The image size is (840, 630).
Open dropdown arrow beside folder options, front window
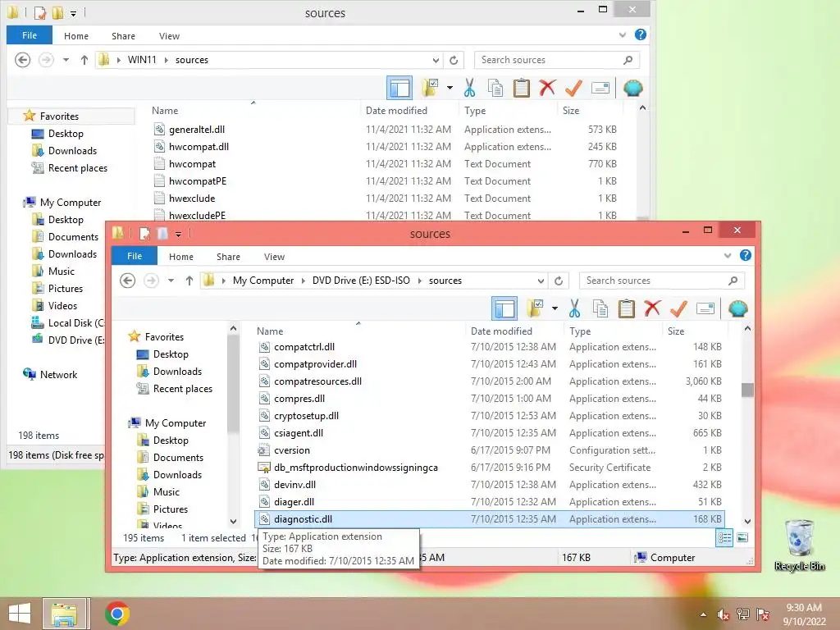555,308
